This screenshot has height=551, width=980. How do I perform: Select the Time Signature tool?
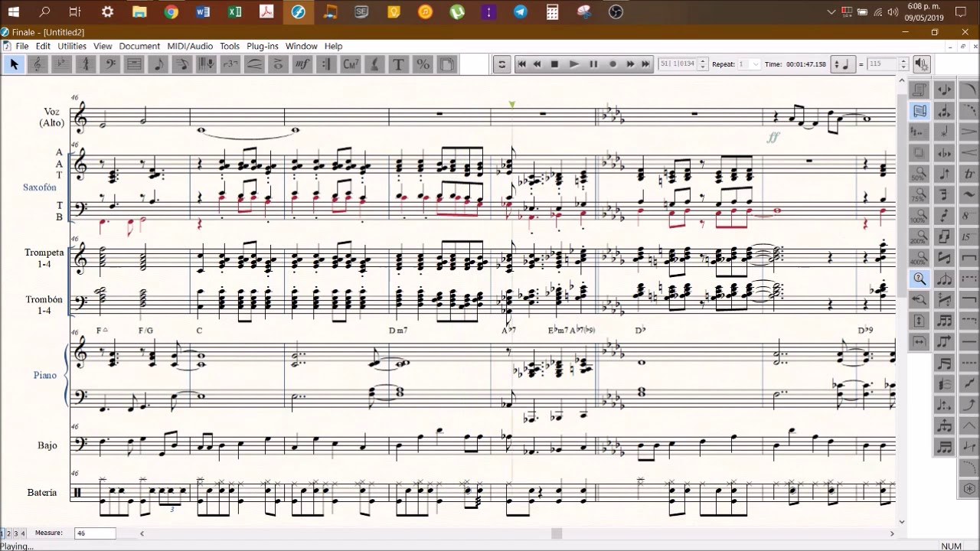tap(86, 64)
